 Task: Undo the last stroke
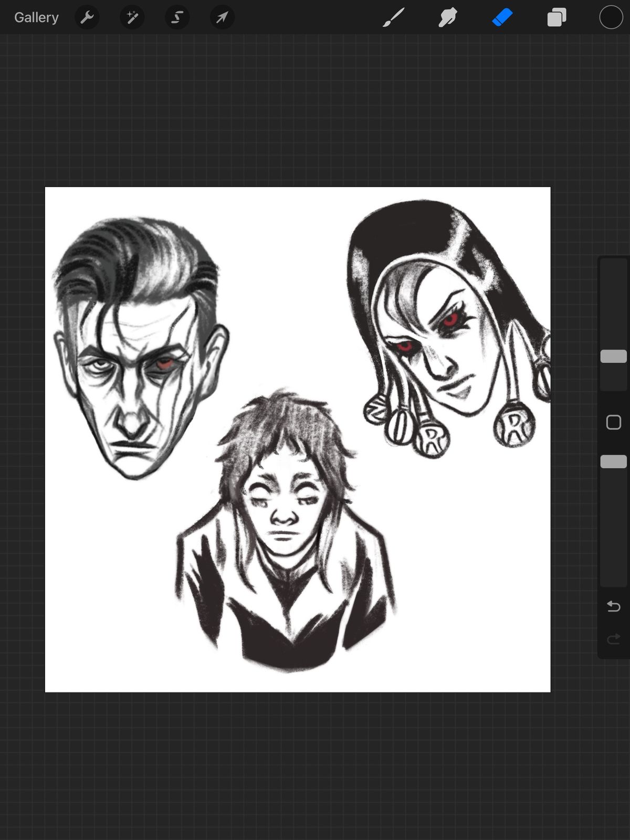click(x=614, y=606)
